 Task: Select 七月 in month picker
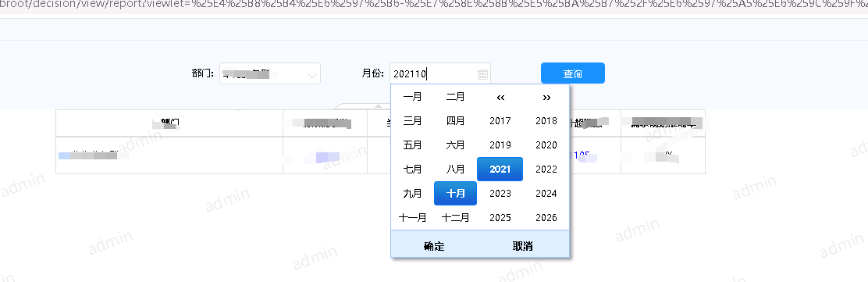(412, 169)
